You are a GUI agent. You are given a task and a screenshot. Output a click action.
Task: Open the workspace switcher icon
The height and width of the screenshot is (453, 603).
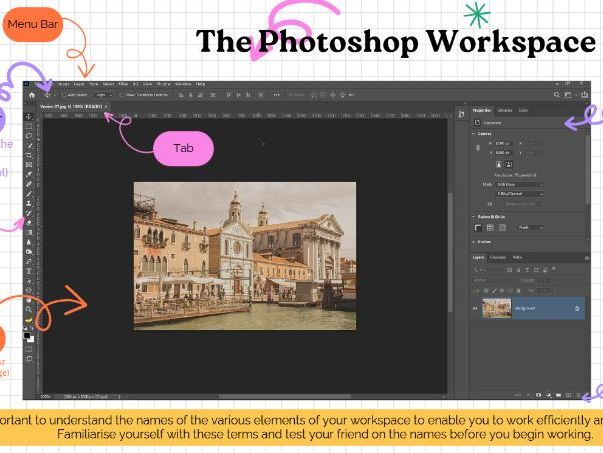pos(568,95)
